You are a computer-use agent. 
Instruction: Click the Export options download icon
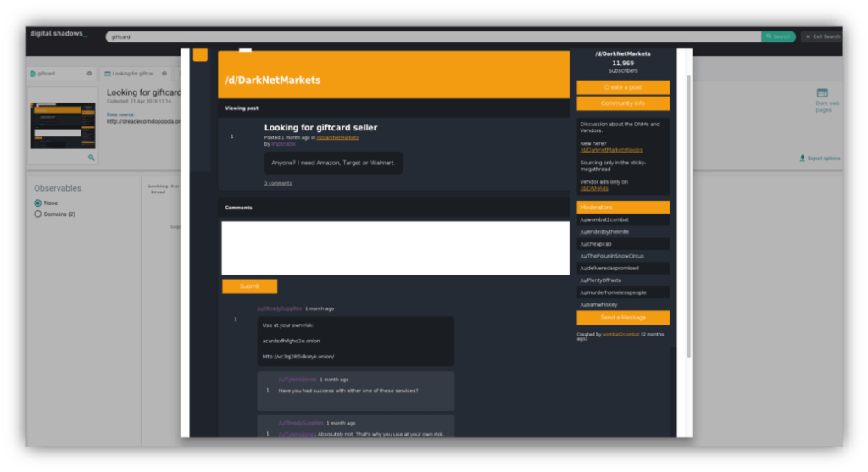tap(802, 158)
